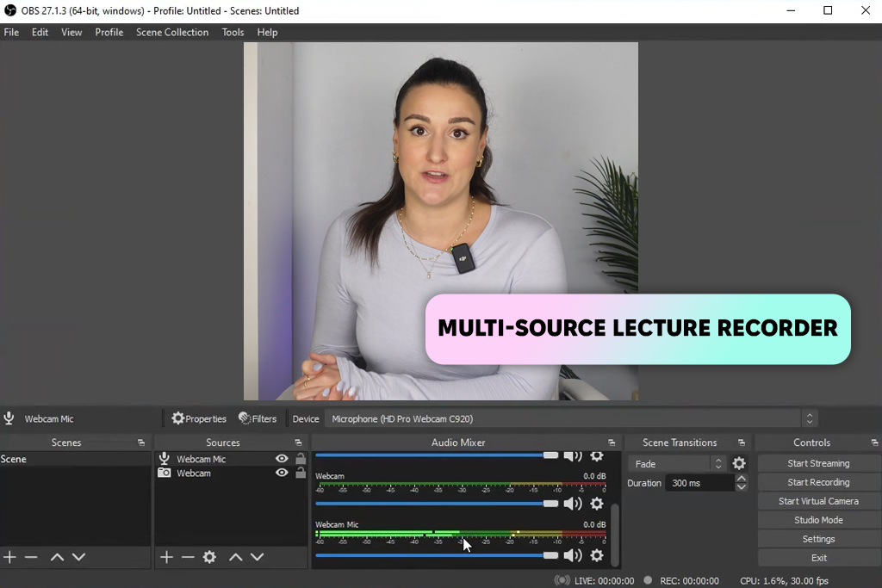Select Webcam Mic source row

[231, 459]
